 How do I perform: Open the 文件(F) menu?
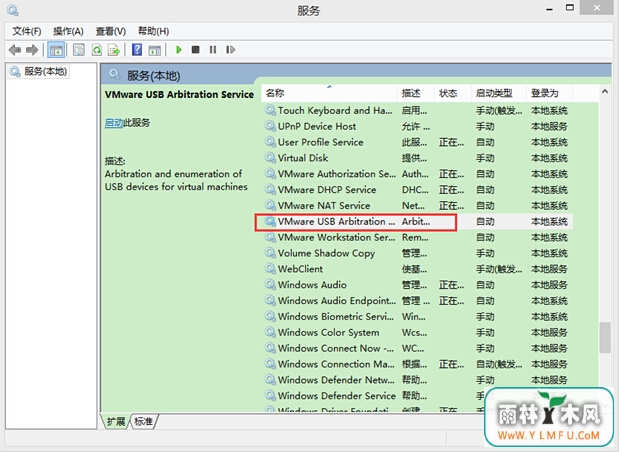[x=27, y=31]
